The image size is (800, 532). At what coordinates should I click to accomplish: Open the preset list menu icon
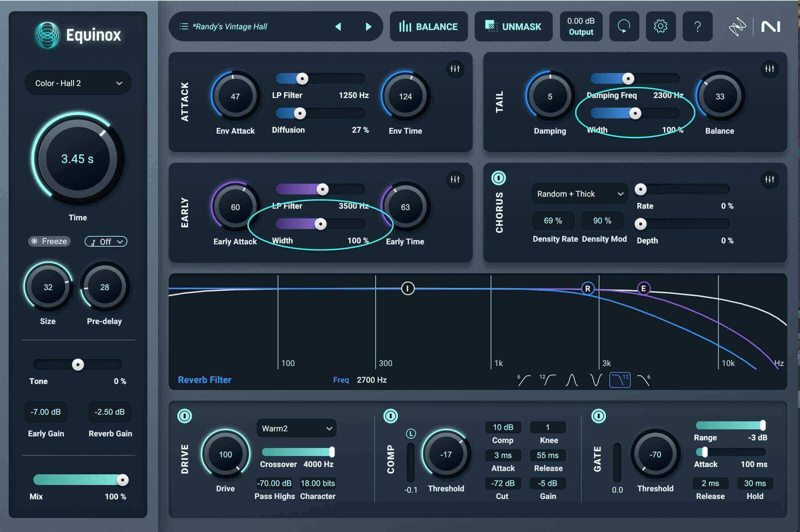(184, 26)
